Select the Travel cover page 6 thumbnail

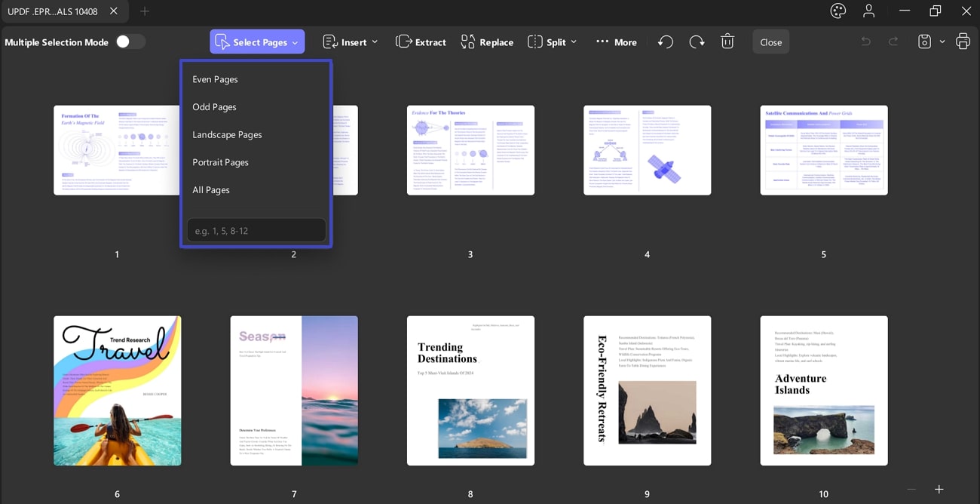(117, 391)
